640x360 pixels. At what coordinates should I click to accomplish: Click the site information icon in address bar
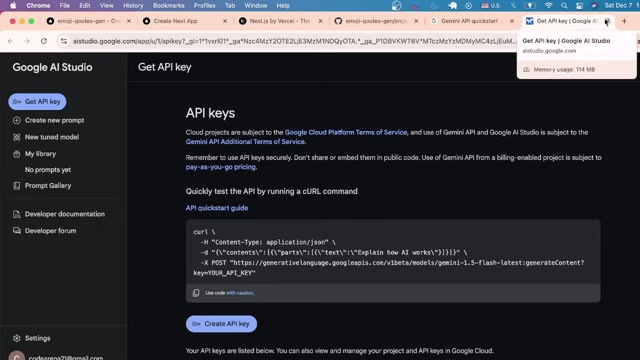click(x=64, y=41)
